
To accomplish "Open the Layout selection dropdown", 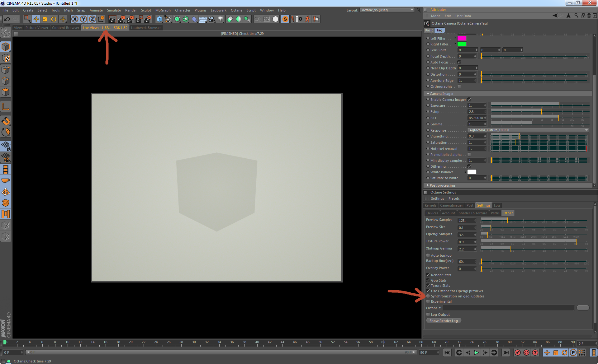I will tap(387, 10).
